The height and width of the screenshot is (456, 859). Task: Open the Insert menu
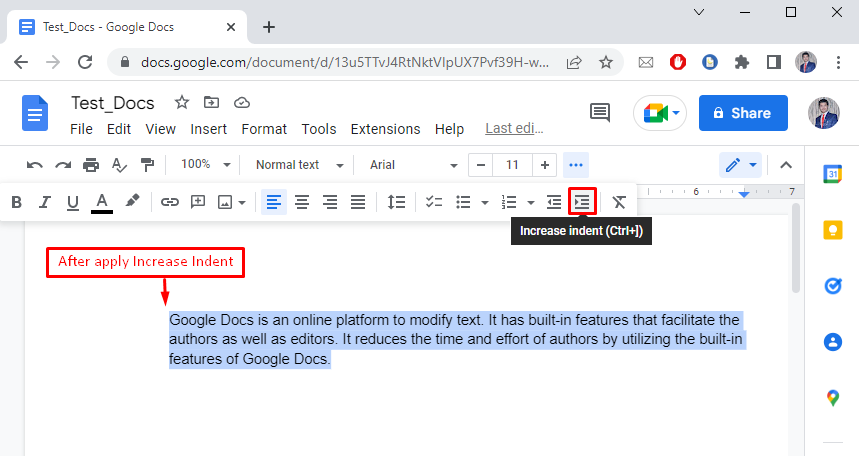click(208, 129)
